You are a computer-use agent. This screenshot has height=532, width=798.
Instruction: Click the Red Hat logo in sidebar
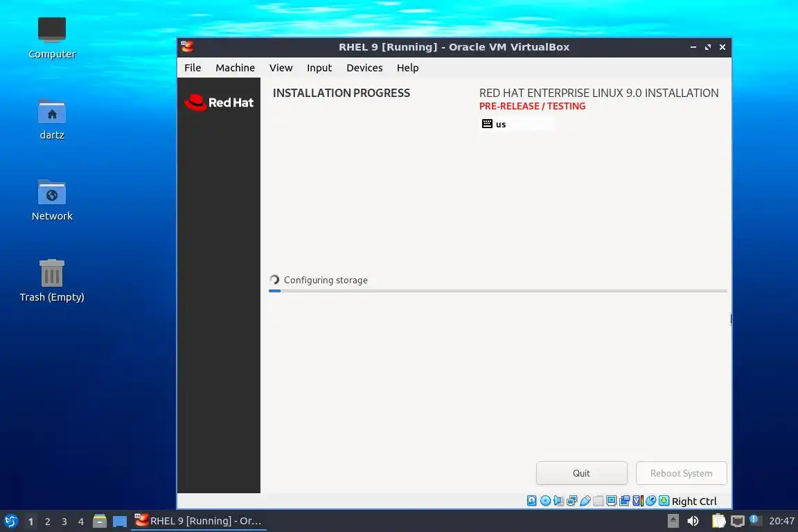[219, 103]
